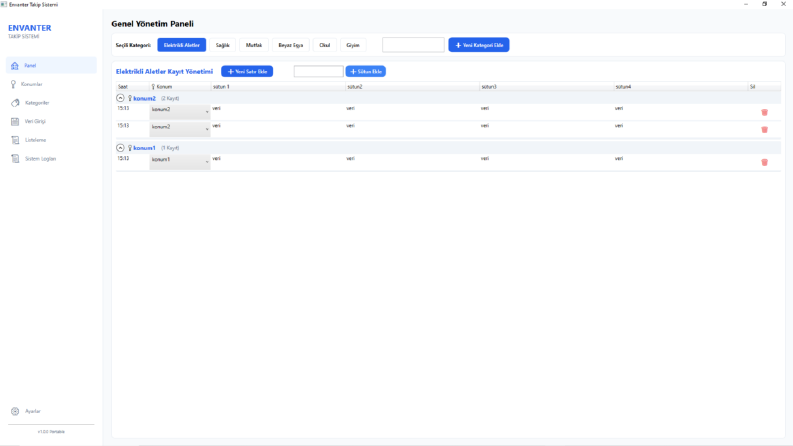Select the sütun2 cell in konum1 row

click(412, 162)
